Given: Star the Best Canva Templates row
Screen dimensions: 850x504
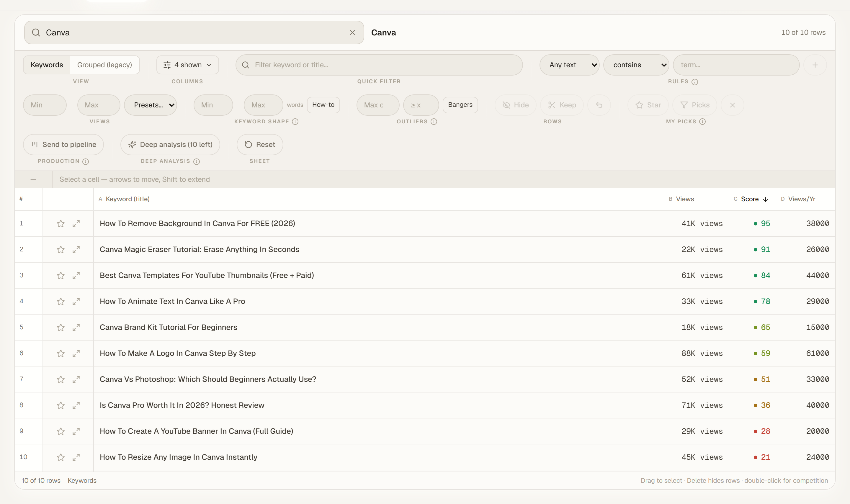Looking at the screenshot, I should pyautogui.click(x=61, y=275).
